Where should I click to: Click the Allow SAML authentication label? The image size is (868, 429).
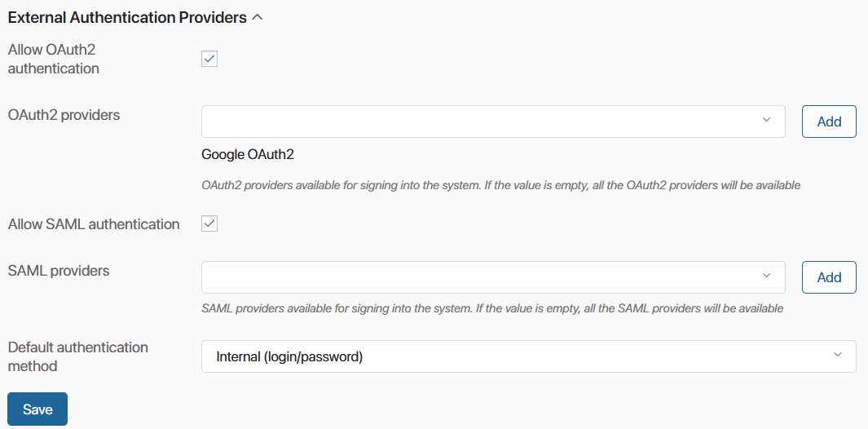tap(94, 224)
